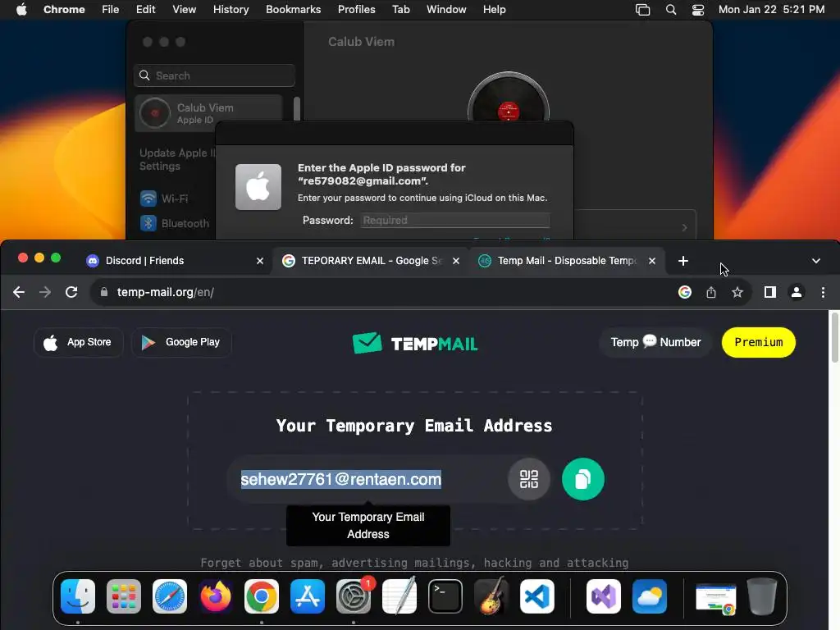Open Terminal from the Dock
The image size is (840, 630).
(x=445, y=596)
